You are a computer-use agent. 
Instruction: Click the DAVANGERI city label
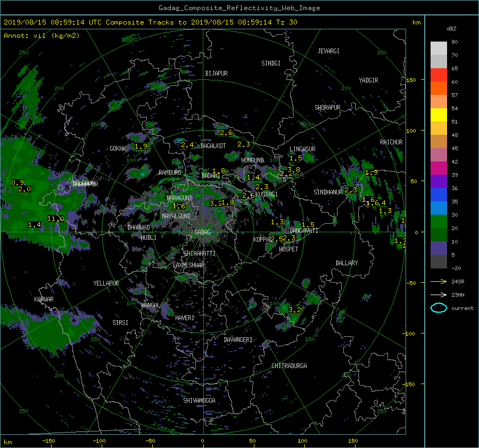(x=238, y=340)
